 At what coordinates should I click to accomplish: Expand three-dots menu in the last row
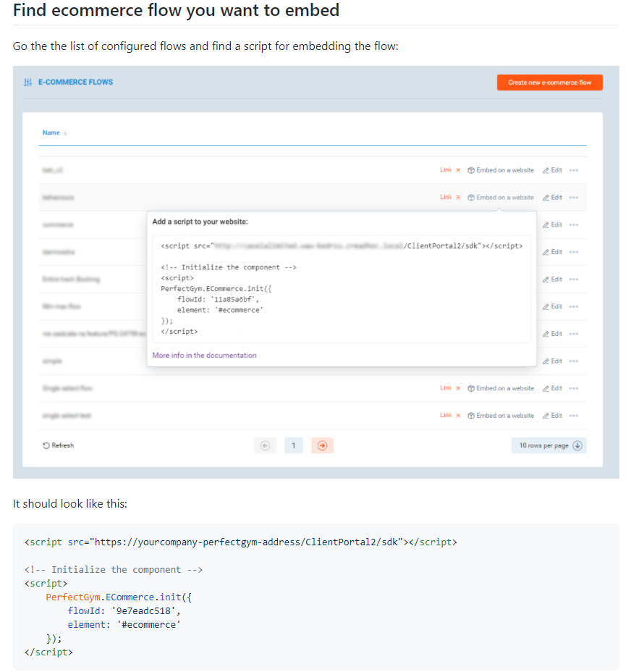tap(574, 416)
